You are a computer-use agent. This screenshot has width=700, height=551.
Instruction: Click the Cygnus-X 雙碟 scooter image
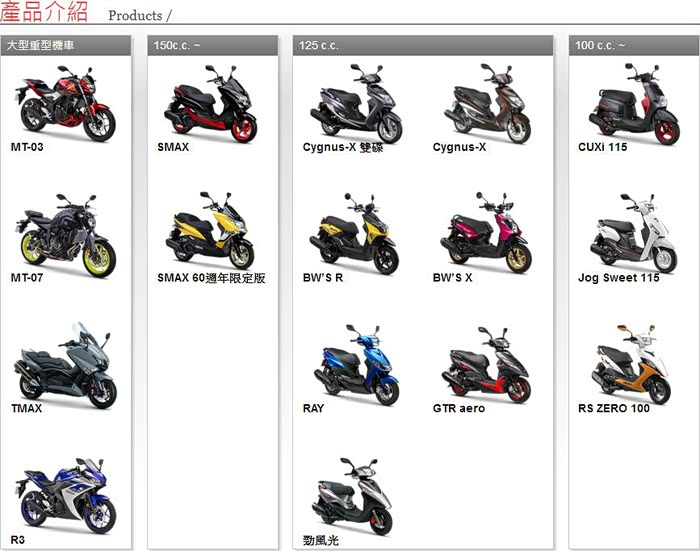tap(359, 103)
